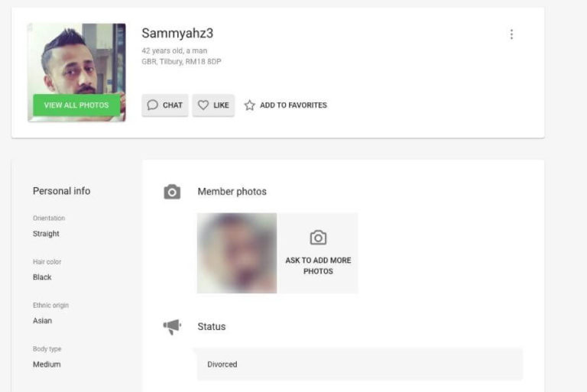Ask to add more photos
The image size is (587, 392).
click(x=318, y=253)
